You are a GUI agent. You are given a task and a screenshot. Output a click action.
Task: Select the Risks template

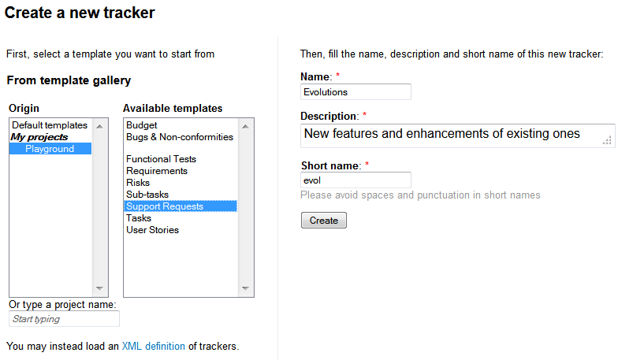click(x=181, y=183)
